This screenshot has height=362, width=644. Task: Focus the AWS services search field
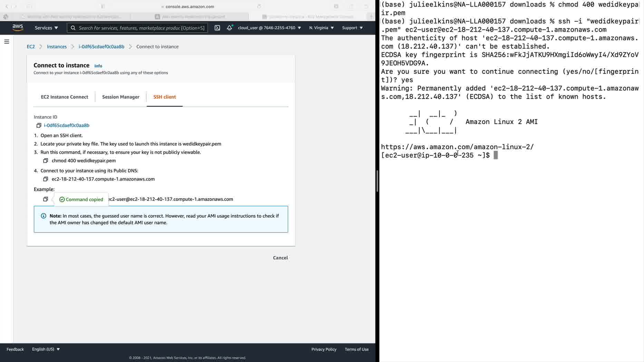click(137, 28)
